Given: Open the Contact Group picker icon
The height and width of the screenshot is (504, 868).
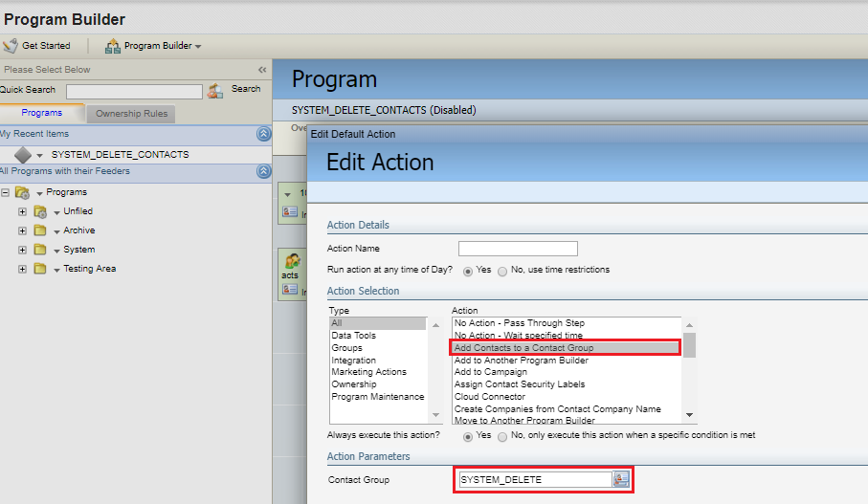Looking at the screenshot, I should [621, 479].
